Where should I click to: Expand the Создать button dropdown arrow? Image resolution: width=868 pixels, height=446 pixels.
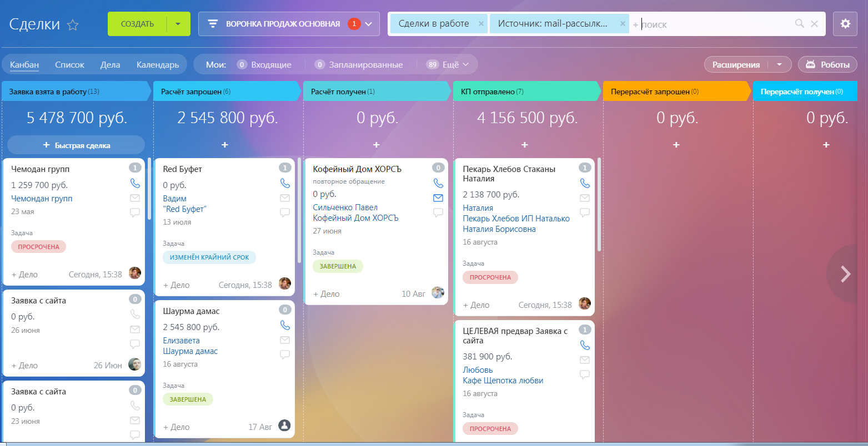coord(178,24)
